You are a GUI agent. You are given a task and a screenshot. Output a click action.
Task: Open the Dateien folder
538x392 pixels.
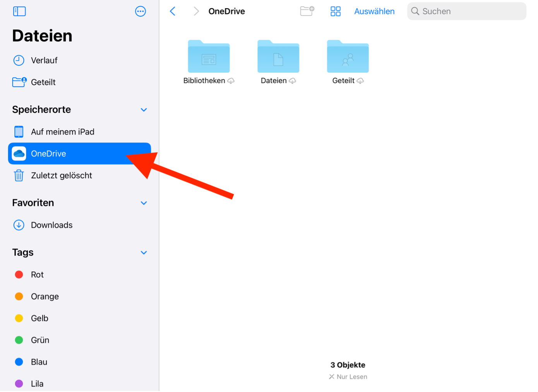(278, 57)
